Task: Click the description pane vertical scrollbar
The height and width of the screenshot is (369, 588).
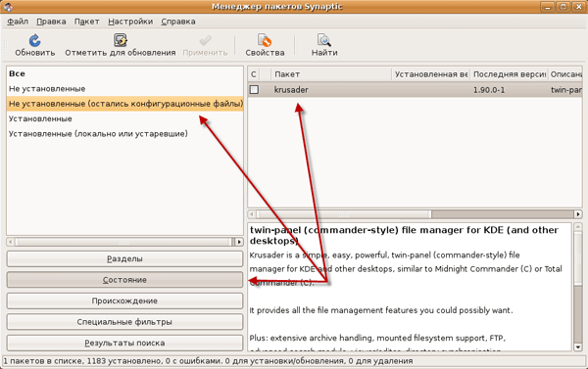Action: 578,258
